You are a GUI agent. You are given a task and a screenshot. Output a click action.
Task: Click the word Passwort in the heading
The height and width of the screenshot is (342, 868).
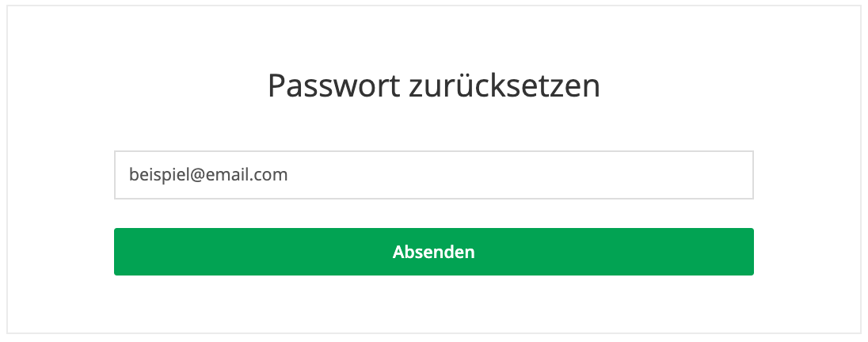(333, 85)
